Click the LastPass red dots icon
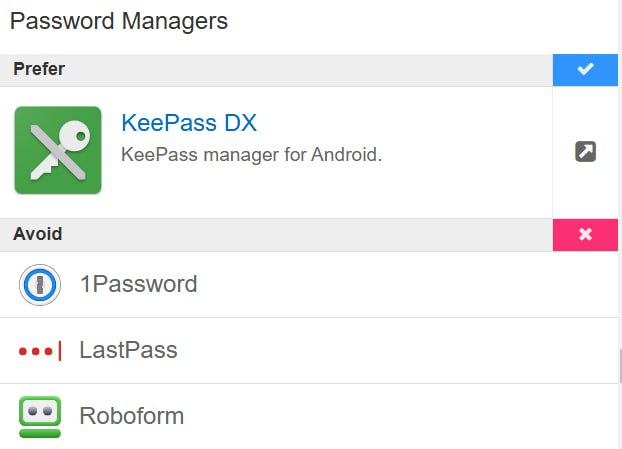Viewport: 622px width, 449px height. [x=40, y=351]
